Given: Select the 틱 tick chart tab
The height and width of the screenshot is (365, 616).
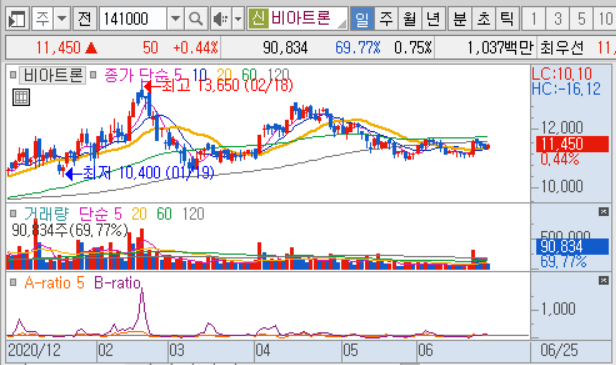Looking at the screenshot, I should pyautogui.click(x=507, y=18).
